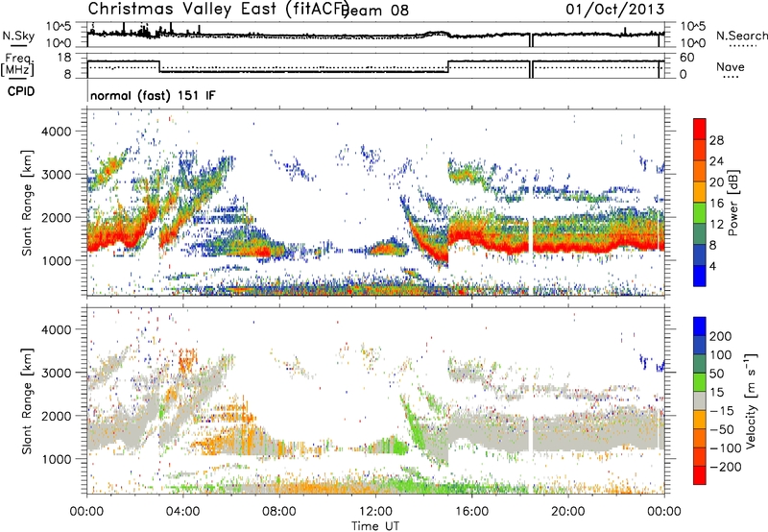Click the "12:00" time tick label
This screenshot has width=768, height=532.
pos(375,512)
